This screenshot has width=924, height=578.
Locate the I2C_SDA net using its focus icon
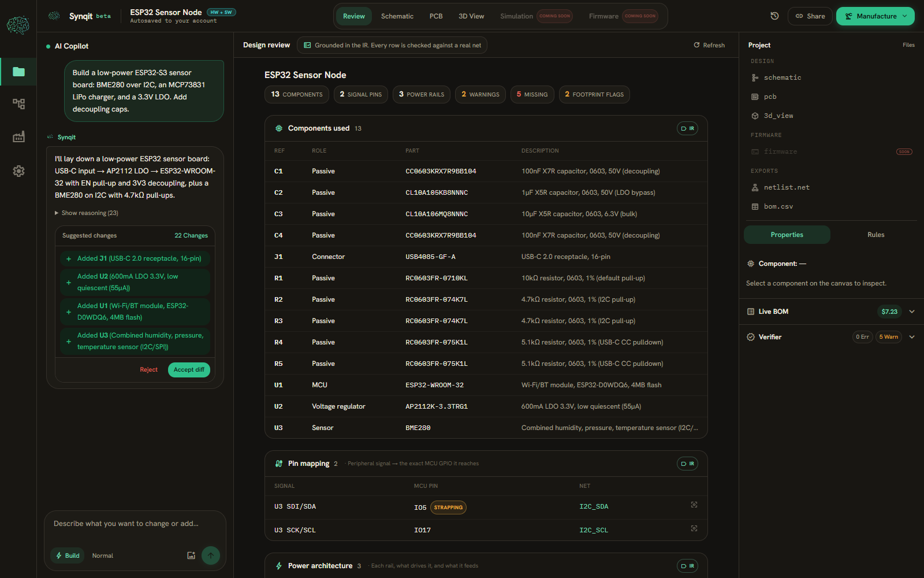pyautogui.click(x=694, y=505)
